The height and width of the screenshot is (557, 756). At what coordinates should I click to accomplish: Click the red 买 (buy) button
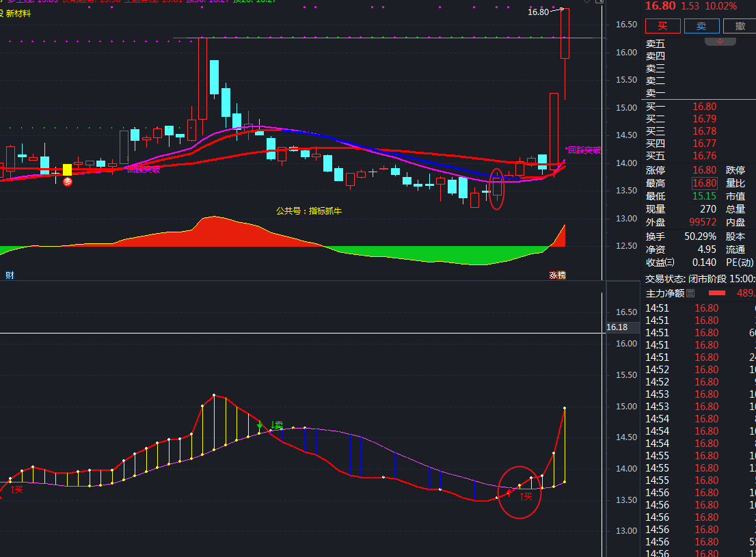[662, 26]
